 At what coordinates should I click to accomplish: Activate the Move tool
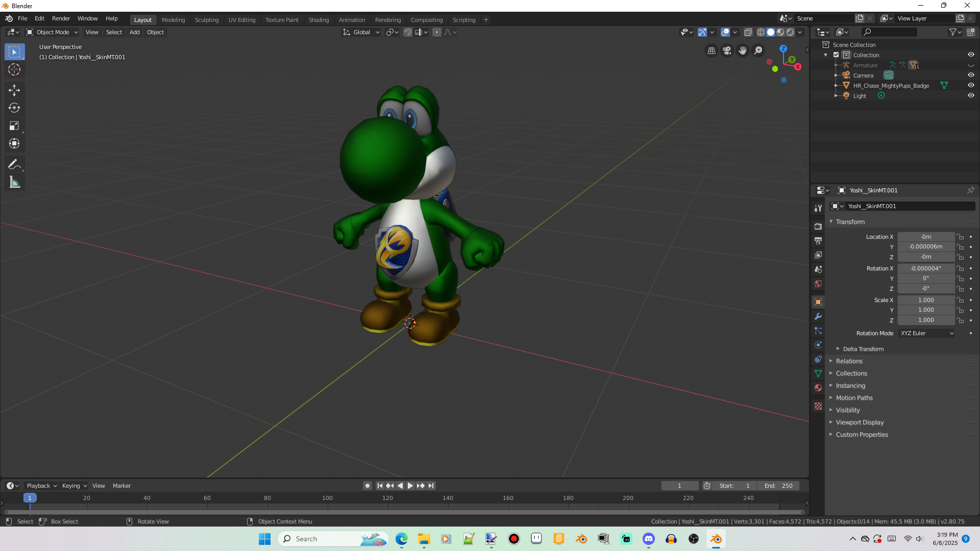pyautogui.click(x=14, y=90)
